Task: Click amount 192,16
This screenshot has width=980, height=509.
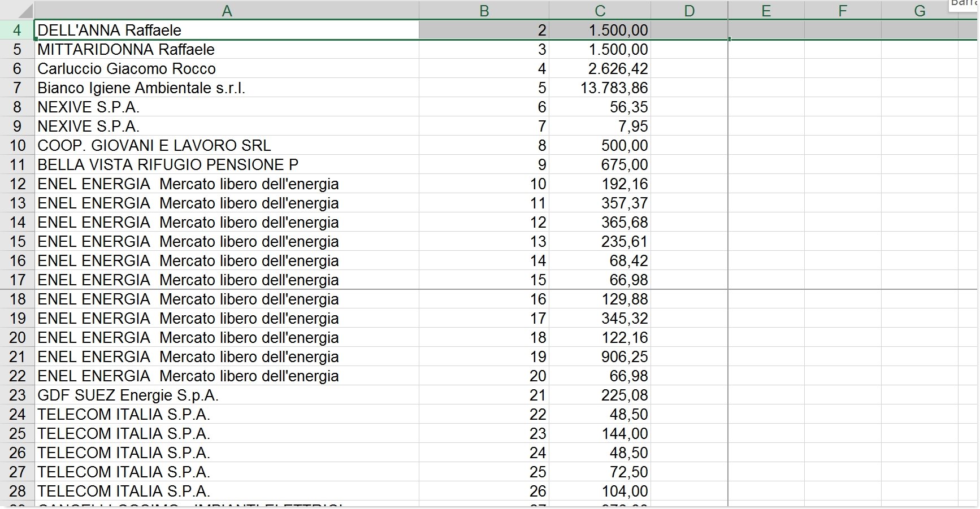Action: (x=600, y=184)
